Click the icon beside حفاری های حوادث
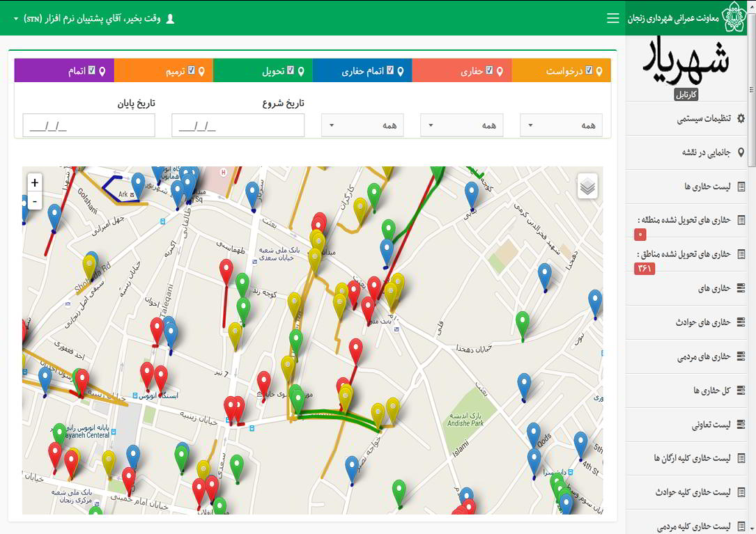The height and width of the screenshot is (534, 756). coord(741,322)
